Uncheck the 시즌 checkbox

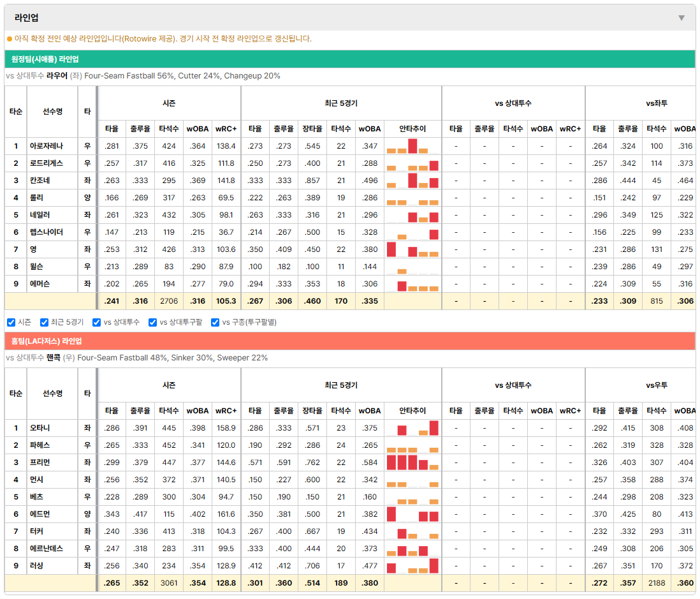11,323
